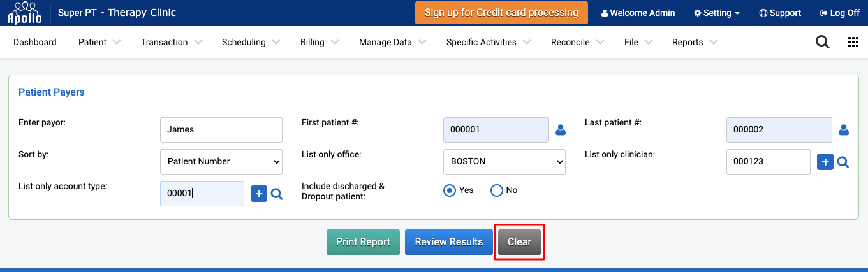This screenshot has height=272, width=868.
Task: Click search icon next to account type
Action: (x=277, y=194)
